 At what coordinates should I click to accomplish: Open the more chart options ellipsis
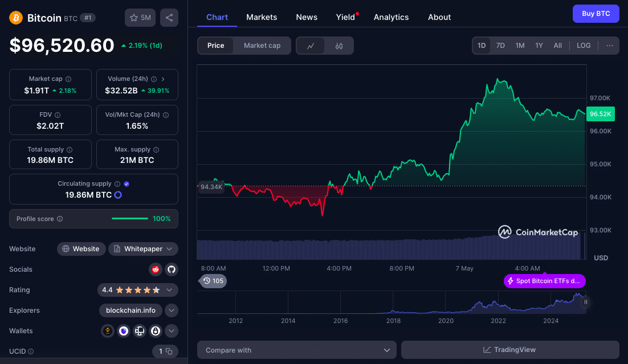[609, 46]
